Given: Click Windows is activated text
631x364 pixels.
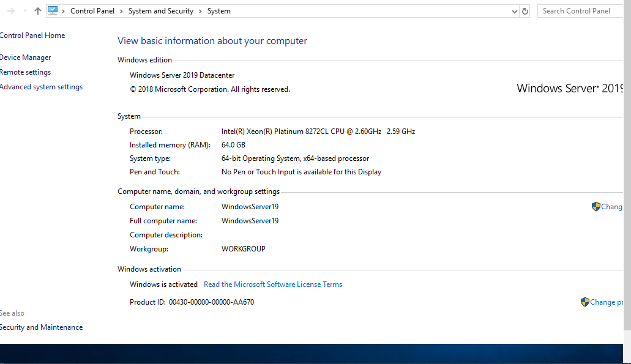Looking at the screenshot, I should tap(163, 284).
